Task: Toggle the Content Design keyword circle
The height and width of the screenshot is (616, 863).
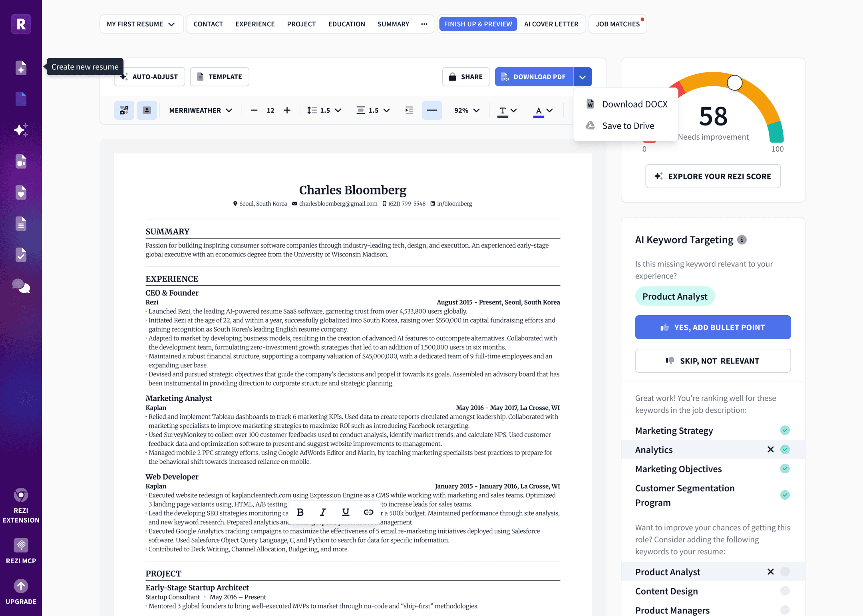Action: tap(785, 591)
